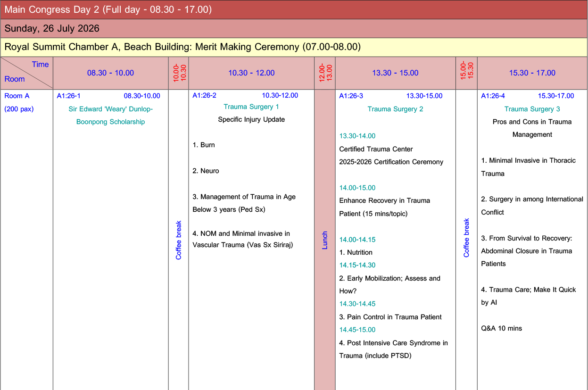Click the vertical Lunch column
Image resolution: width=588 pixels, height=390 pixels.
coord(324,240)
